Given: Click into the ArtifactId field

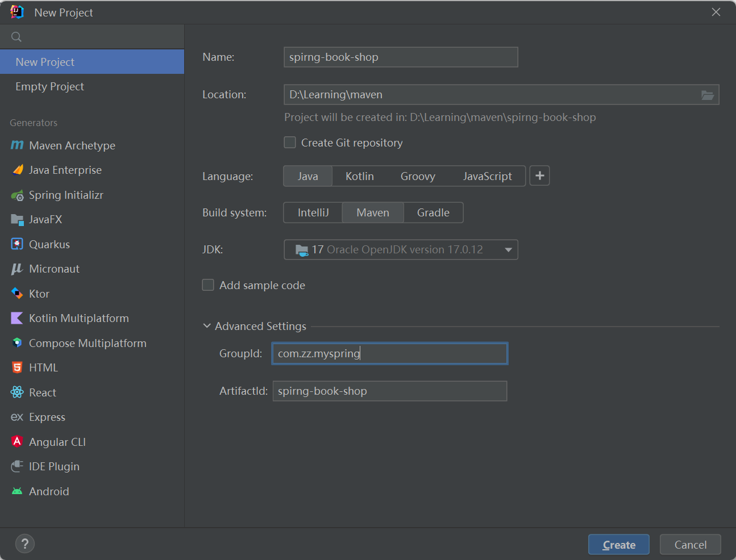Looking at the screenshot, I should point(390,391).
